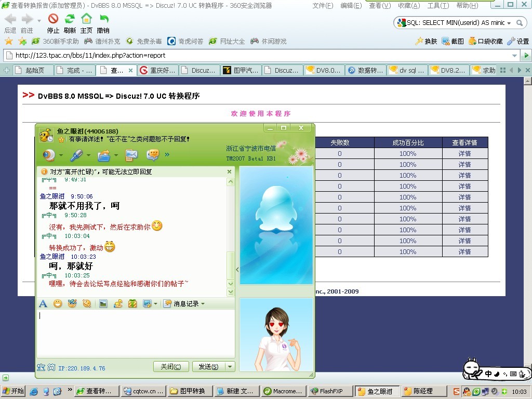Collapse the chat side panel arrow
This screenshot has height=399, width=532.
tap(237, 270)
